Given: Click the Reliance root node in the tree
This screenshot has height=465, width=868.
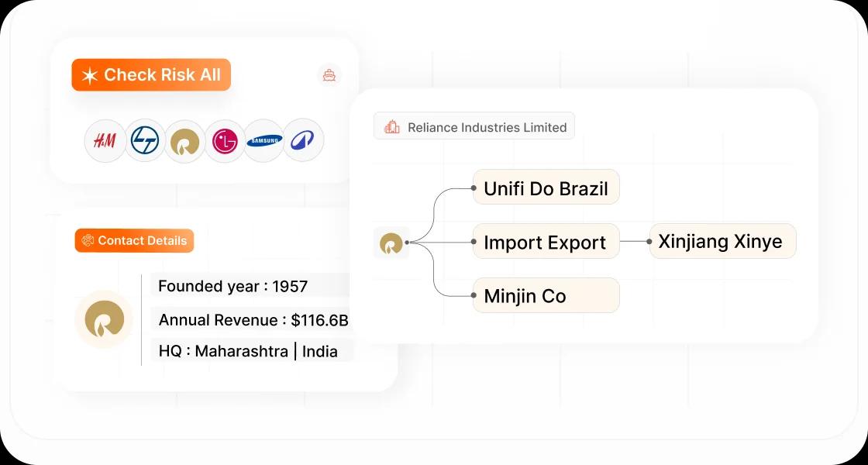Looking at the screenshot, I should click(x=391, y=243).
